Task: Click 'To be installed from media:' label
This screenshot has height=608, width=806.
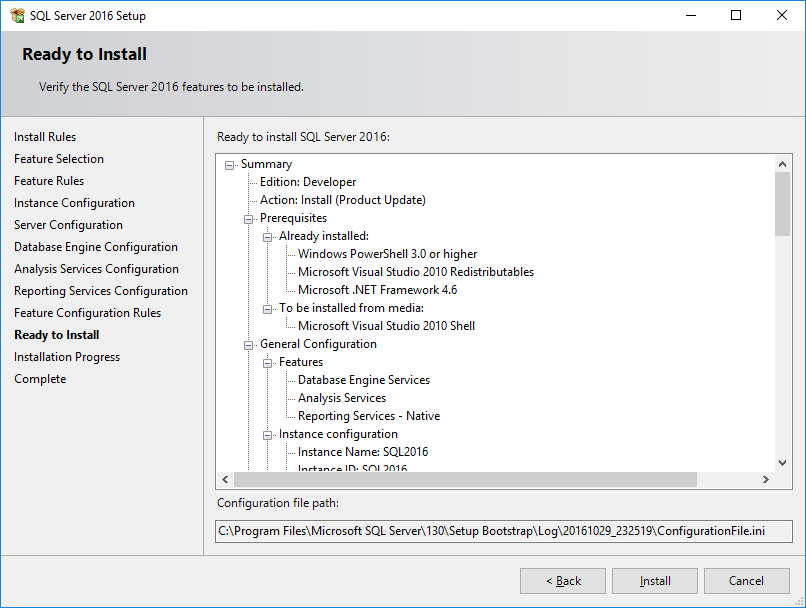Action: (x=352, y=308)
